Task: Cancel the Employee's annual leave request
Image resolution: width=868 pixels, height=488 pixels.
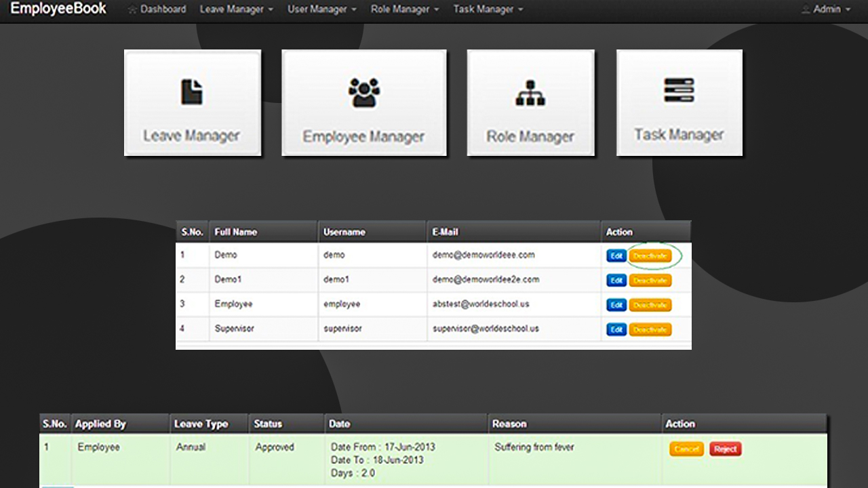Action: [686, 449]
